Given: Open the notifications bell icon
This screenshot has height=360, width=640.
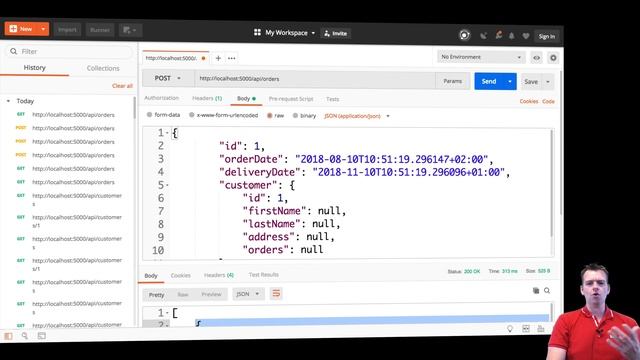Looking at the screenshot, I should (x=511, y=36).
